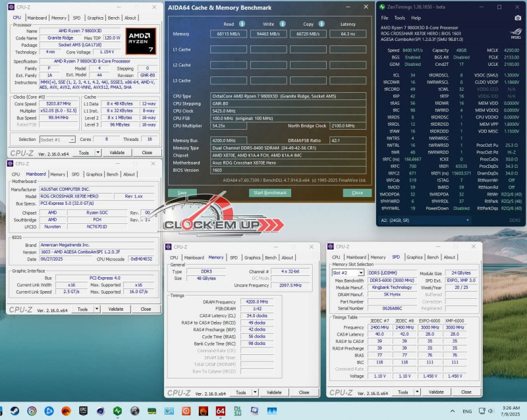Open the Battle.net taskbar icon

click(x=49, y=411)
